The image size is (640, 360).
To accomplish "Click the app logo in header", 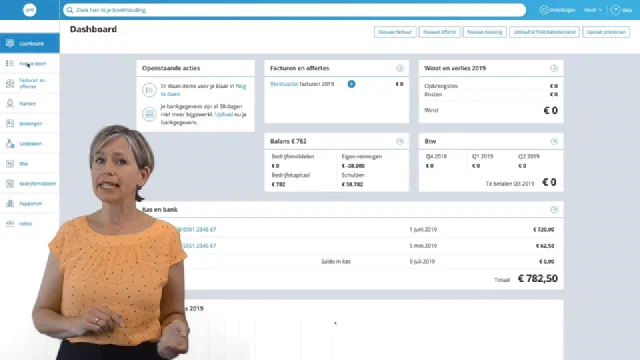I will coord(29,10).
